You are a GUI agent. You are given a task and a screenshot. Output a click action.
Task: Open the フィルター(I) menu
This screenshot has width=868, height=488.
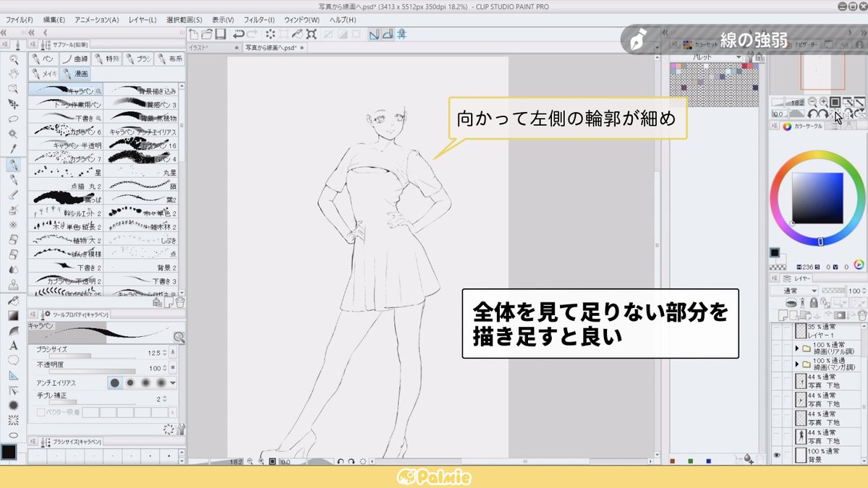(260, 20)
